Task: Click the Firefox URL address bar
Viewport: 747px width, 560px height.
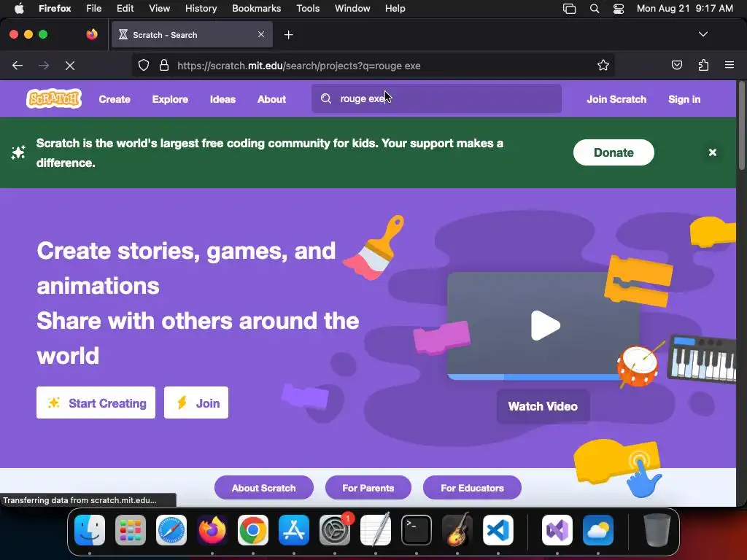Action: pos(373,65)
